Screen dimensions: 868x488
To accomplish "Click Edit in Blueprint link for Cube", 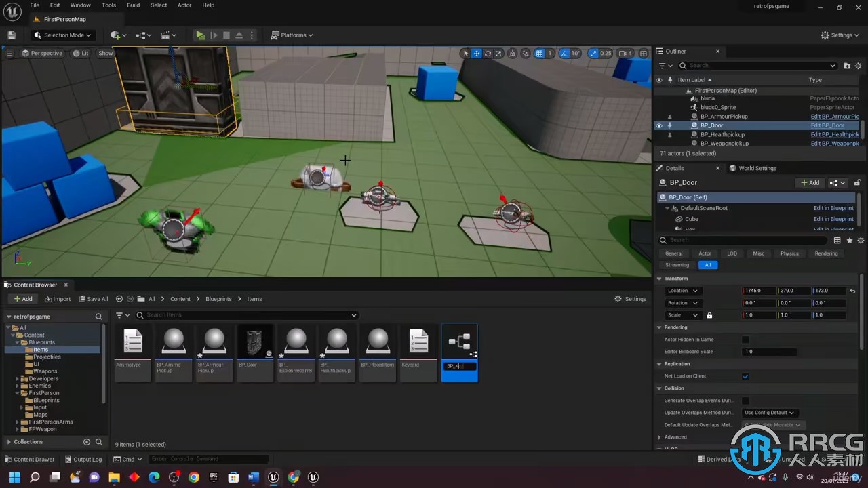I will click(x=833, y=219).
